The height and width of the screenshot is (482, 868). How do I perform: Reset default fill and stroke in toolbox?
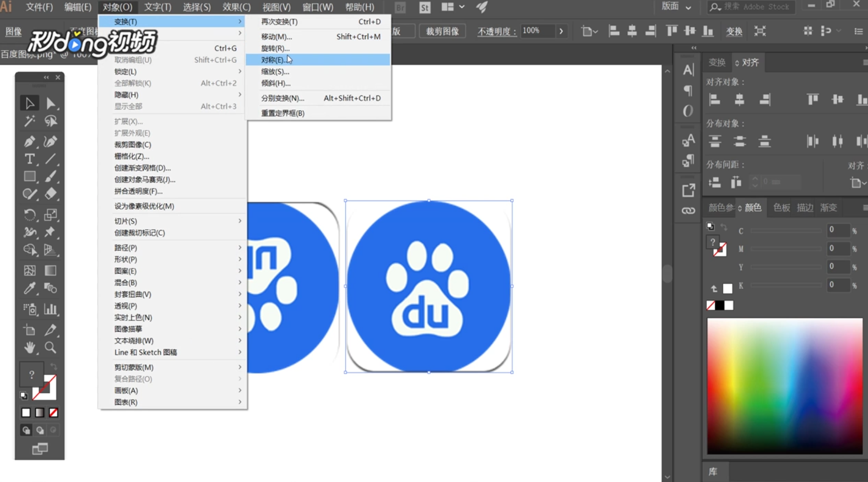pos(24,396)
